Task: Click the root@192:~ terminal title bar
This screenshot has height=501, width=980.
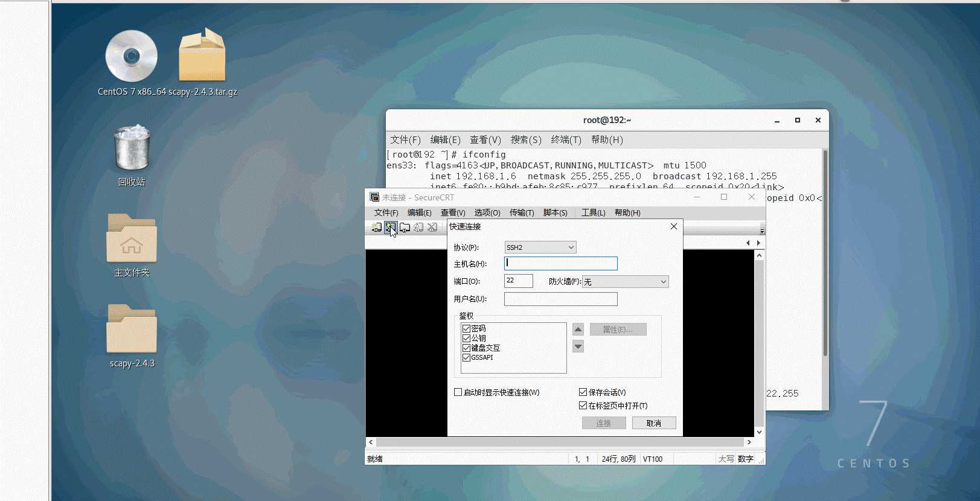Action: tap(607, 120)
